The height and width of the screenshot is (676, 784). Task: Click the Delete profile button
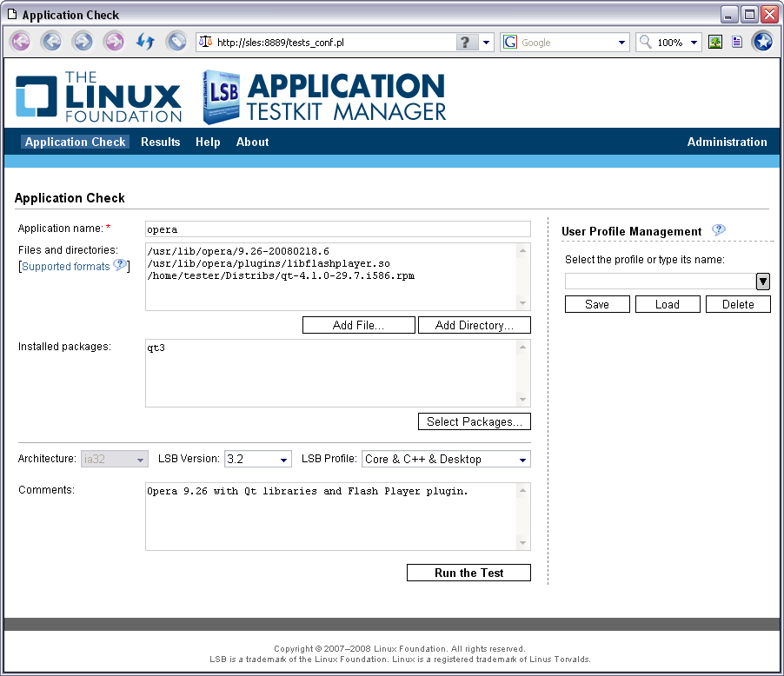point(738,304)
